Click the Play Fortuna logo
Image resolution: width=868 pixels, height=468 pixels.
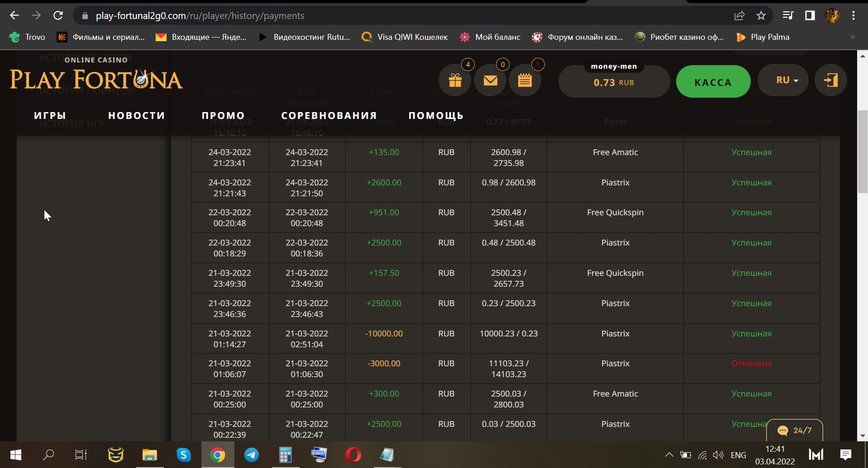pyautogui.click(x=96, y=77)
